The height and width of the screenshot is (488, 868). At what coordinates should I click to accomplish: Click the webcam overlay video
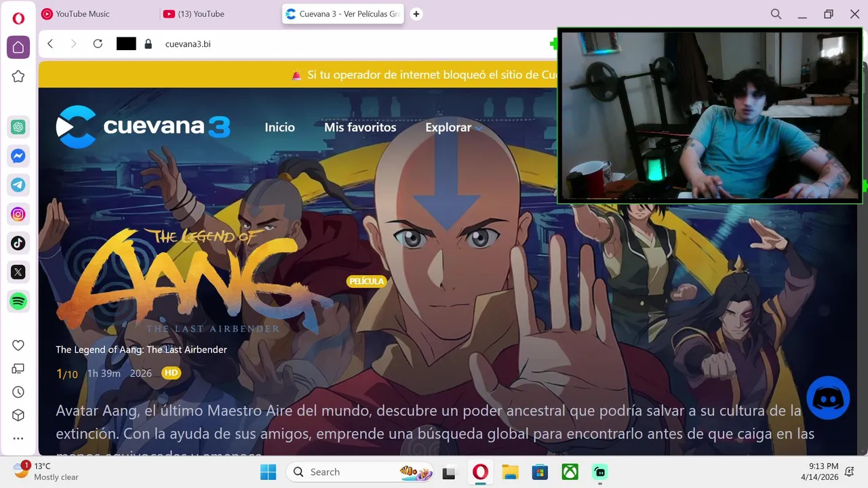[709, 116]
